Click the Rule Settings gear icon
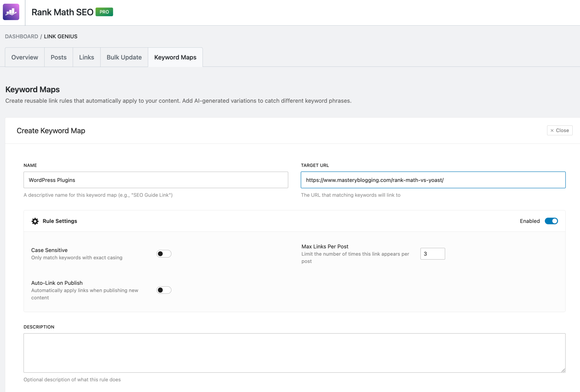This screenshot has height=392, width=580. coord(35,221)
